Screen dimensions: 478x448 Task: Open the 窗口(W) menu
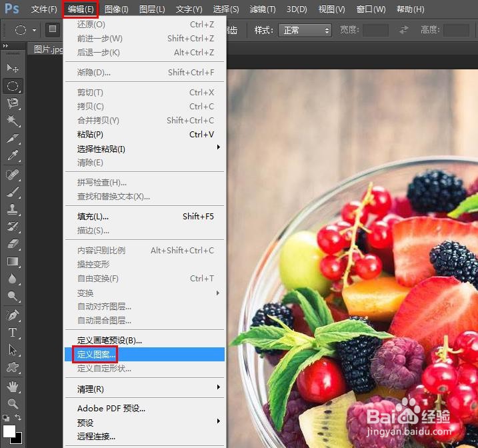pyautogui.click(x=371, y=9)
